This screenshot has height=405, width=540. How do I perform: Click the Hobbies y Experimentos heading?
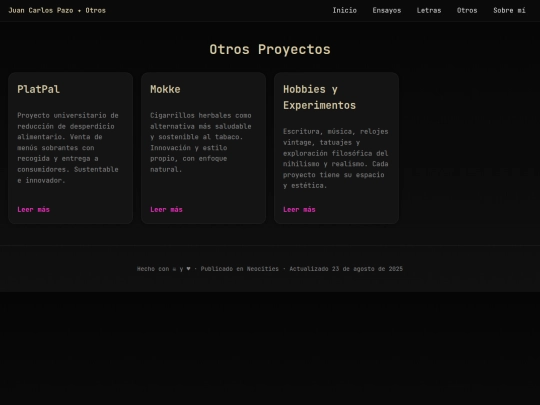[319, 97]
